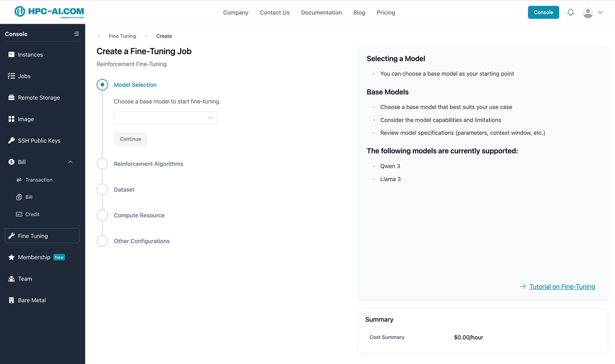Go to Fine Tuning breadcrumb

click(x=122, y=36)
